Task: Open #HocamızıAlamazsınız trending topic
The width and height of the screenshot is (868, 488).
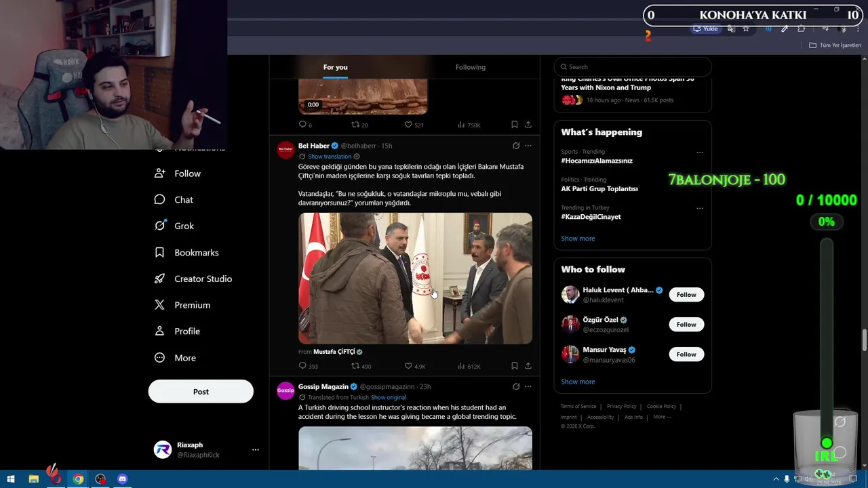Action: (597, 161)
